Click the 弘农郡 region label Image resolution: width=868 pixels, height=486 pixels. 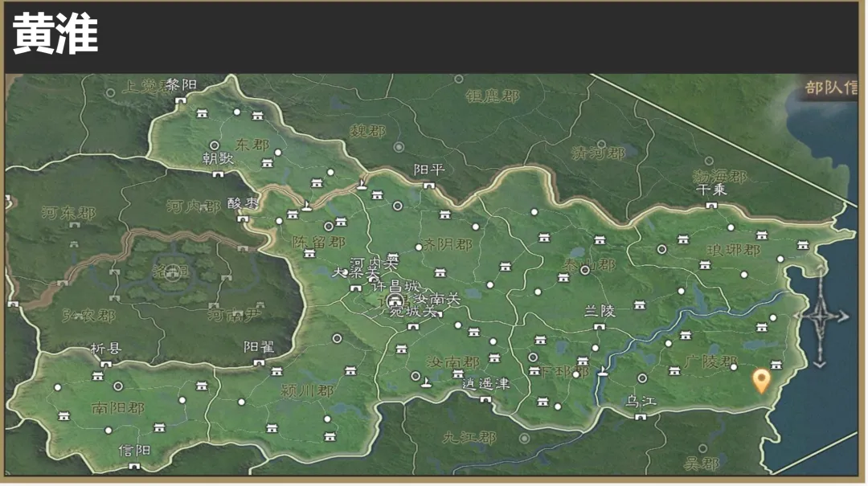click(x=88, y=316)
